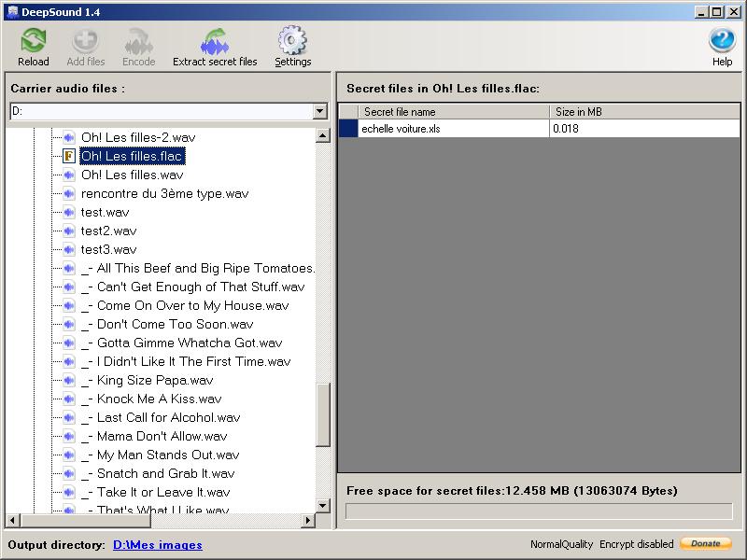Click the file tree scroll up arrow

[x=323, y=135]
